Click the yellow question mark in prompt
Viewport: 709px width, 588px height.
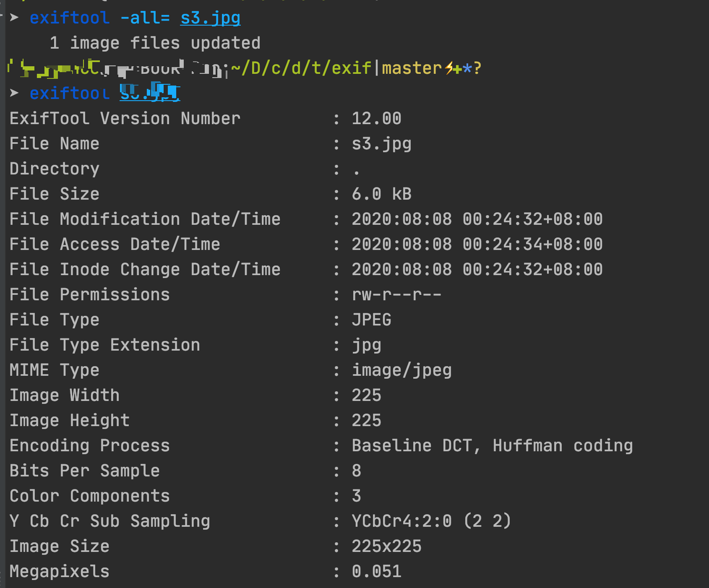[x=477, y=68]
